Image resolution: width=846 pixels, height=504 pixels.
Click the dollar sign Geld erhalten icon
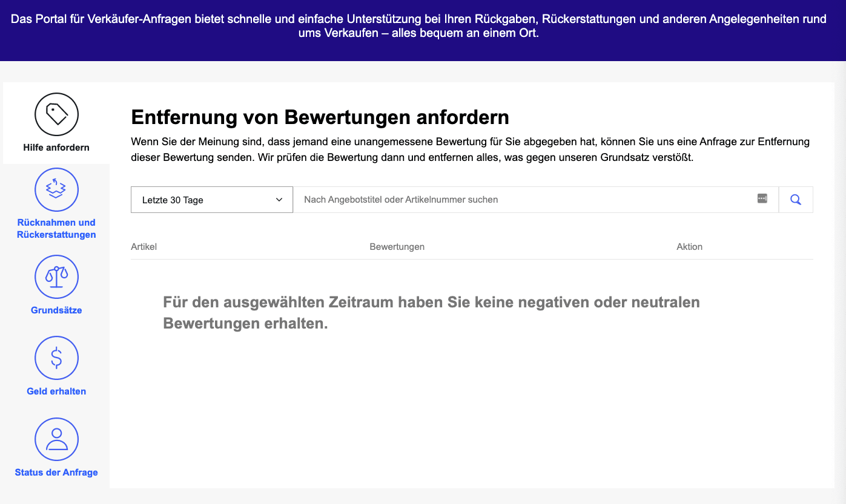pyautogui.click(x=56, y=358)
